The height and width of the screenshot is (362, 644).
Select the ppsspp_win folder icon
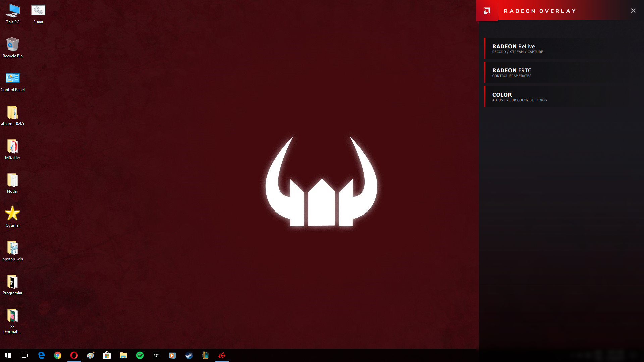tap(13, 251)
